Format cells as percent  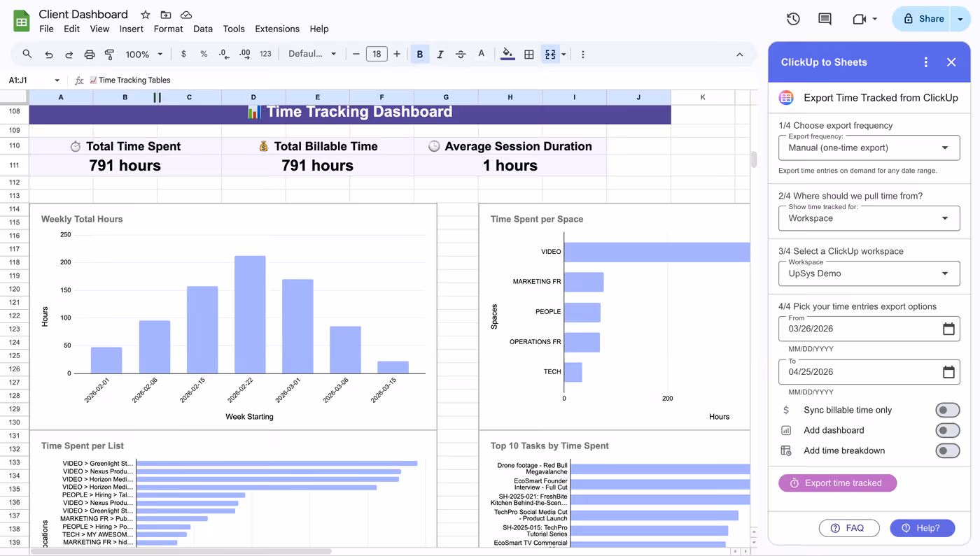(x=204, y=54)
